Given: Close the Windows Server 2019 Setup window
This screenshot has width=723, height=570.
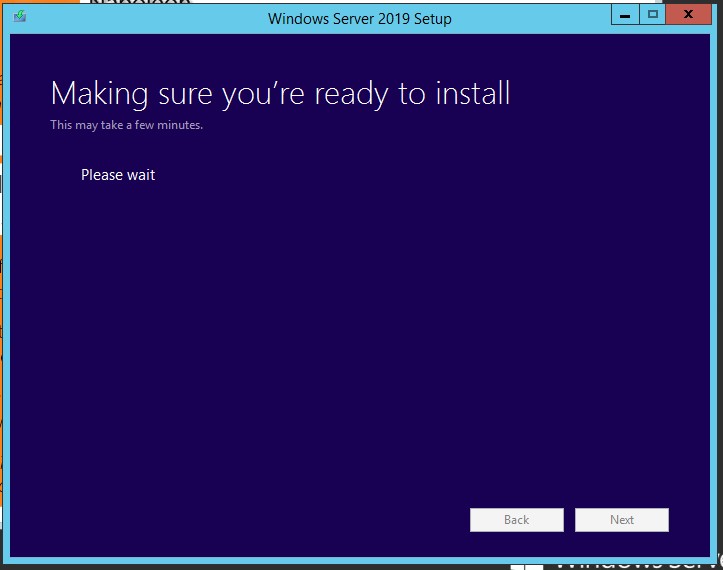Looking at the screenshot, I should pos(688,15).
